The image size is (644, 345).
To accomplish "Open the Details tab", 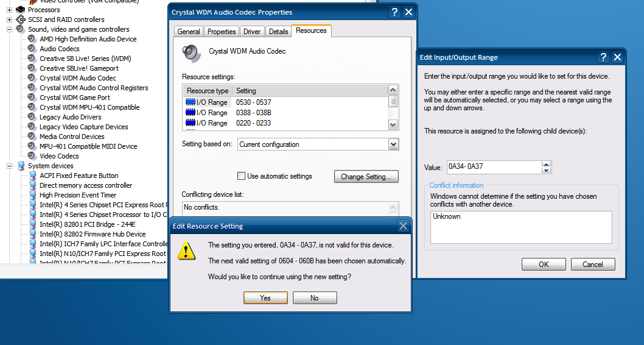I will tap(278, 32).
